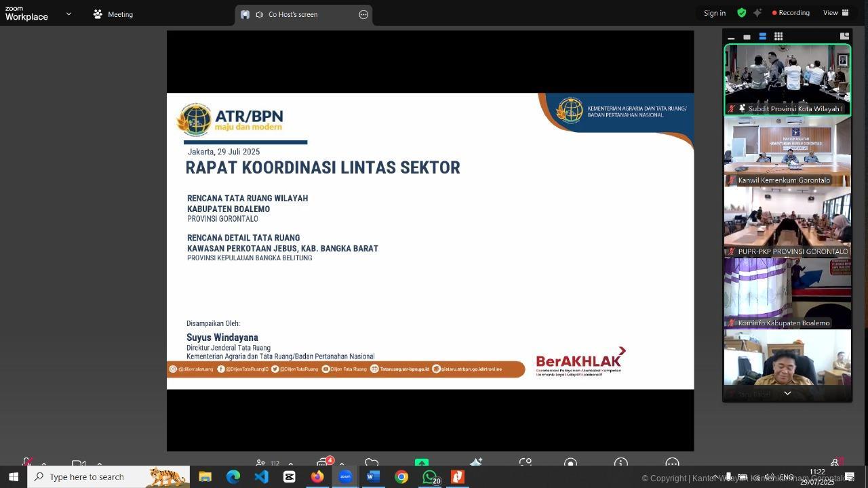The image size is (868, 488).
Task: Open File Explorer from the taskbar
Action: [x=205, y=477]
